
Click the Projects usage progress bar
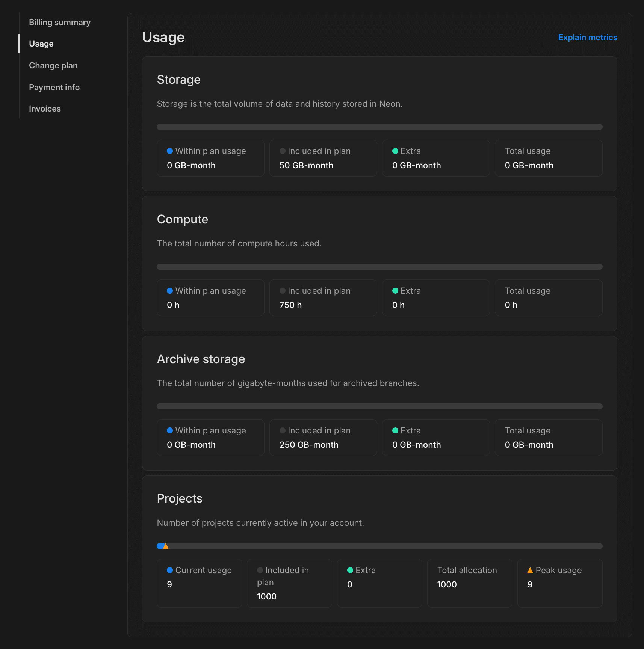point(379,546)
